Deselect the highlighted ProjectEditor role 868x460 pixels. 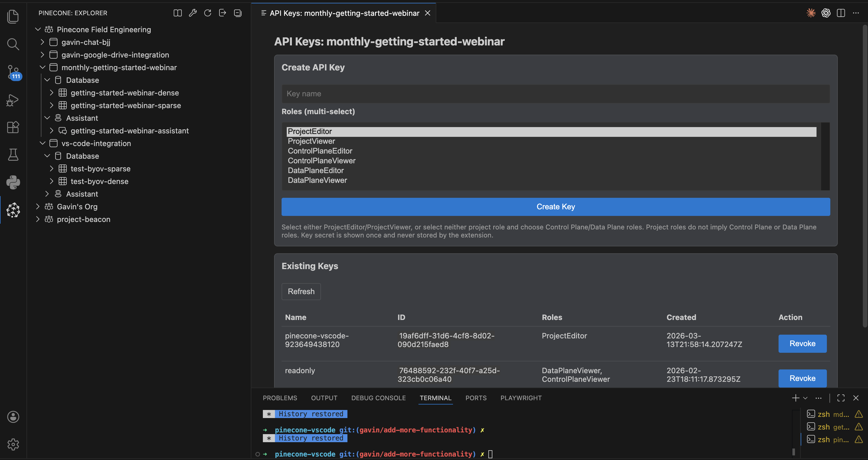pos(309,131)
